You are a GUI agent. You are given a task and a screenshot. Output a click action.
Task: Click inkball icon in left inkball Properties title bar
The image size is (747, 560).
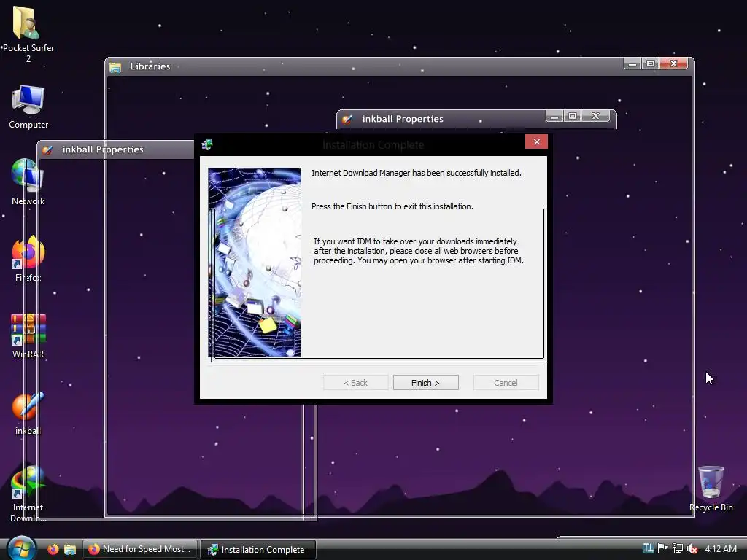point(47,150)
